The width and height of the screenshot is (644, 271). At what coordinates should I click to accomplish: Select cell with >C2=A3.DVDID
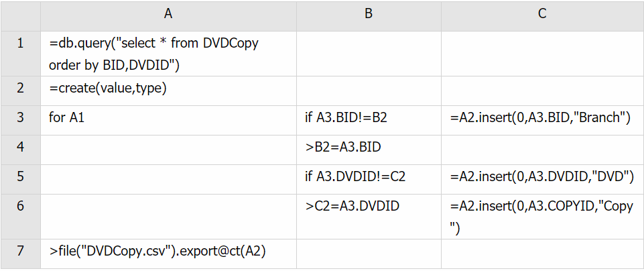369,216
